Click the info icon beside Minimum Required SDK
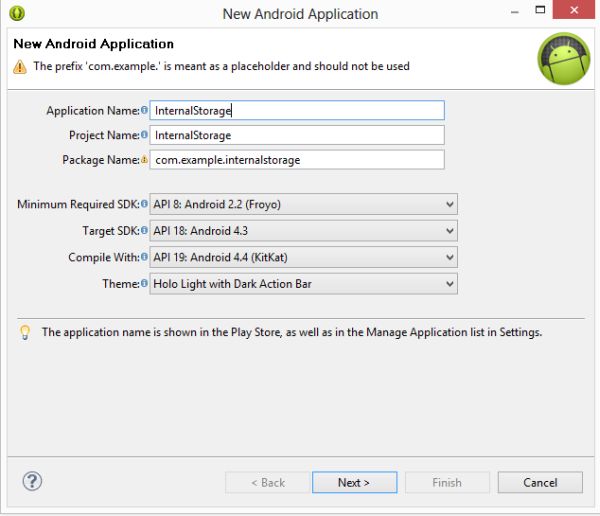The height and width of the screenshot is (516, 600). click(x=145, y=205)
